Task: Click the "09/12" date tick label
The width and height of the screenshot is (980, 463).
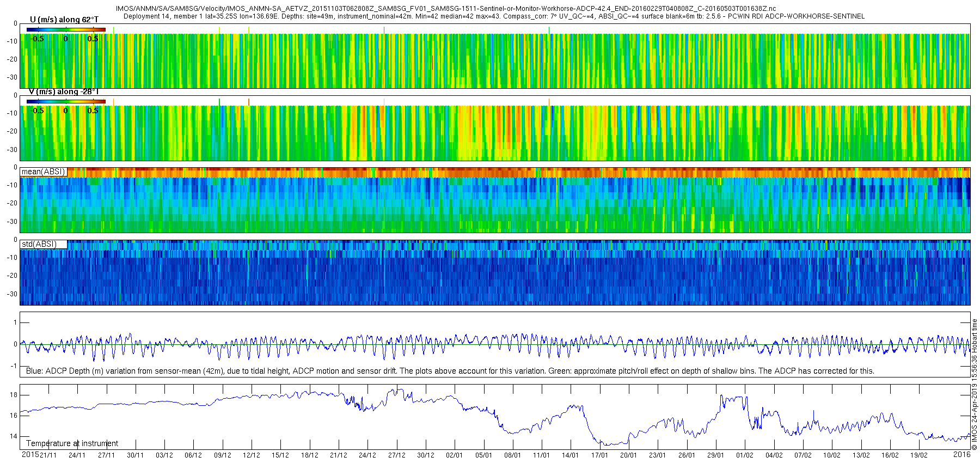Action: point(222,455)
